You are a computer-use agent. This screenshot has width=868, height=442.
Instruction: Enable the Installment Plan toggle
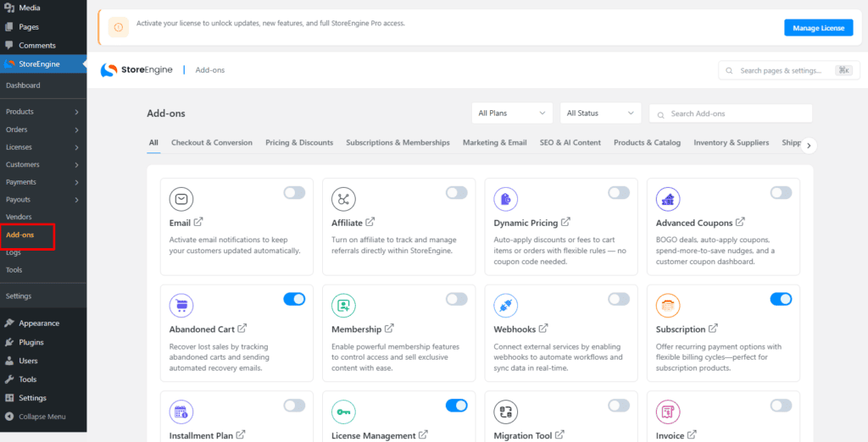pos(294,406)
